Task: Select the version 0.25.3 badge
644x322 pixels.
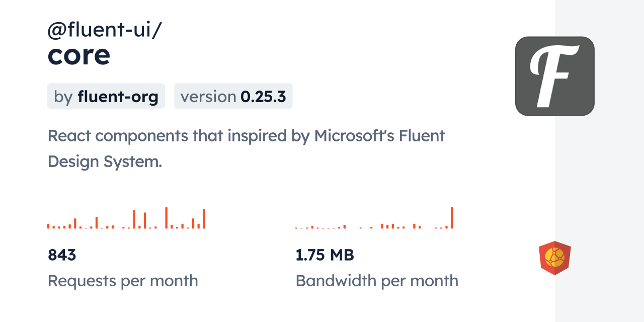Action: (233, 96)
